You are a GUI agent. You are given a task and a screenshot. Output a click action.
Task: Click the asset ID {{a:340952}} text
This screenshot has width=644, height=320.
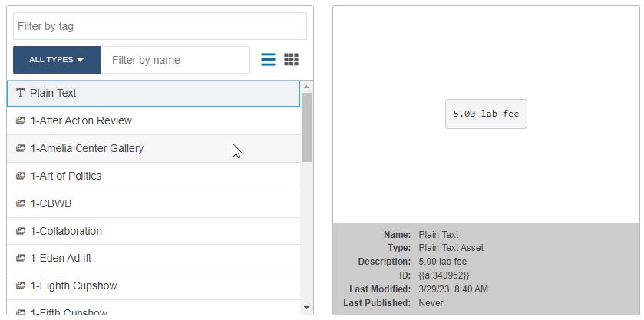[x=444, y=275]
